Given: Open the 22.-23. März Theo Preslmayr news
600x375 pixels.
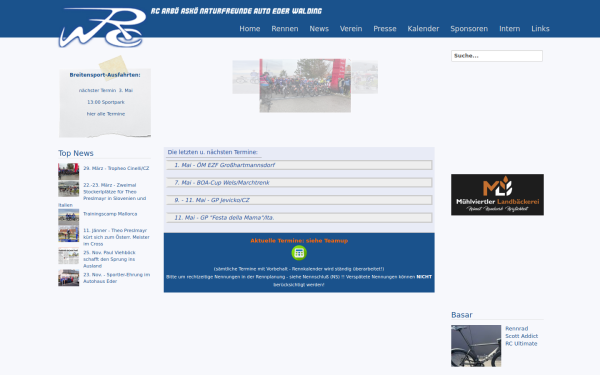Looking at the screenshot, I should (x=115, y=192).
